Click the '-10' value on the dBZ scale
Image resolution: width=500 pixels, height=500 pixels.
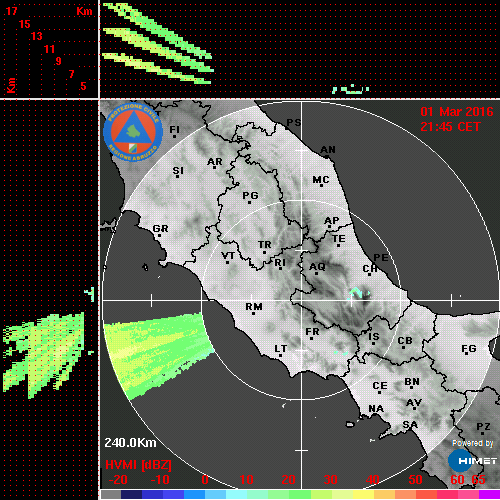point(160,480)
